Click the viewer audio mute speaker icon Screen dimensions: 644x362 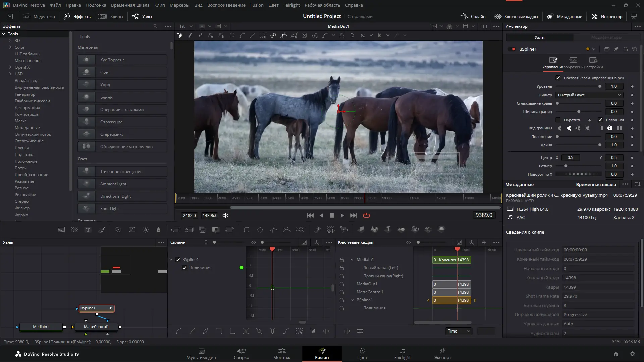225,215
